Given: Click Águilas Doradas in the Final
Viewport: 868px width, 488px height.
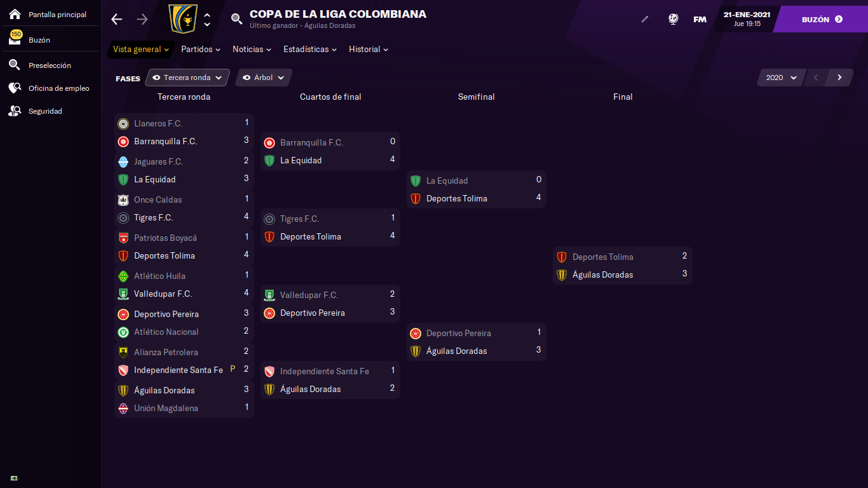Looking at the screenshot, I should pyautogui.click(x=602, y=274).
